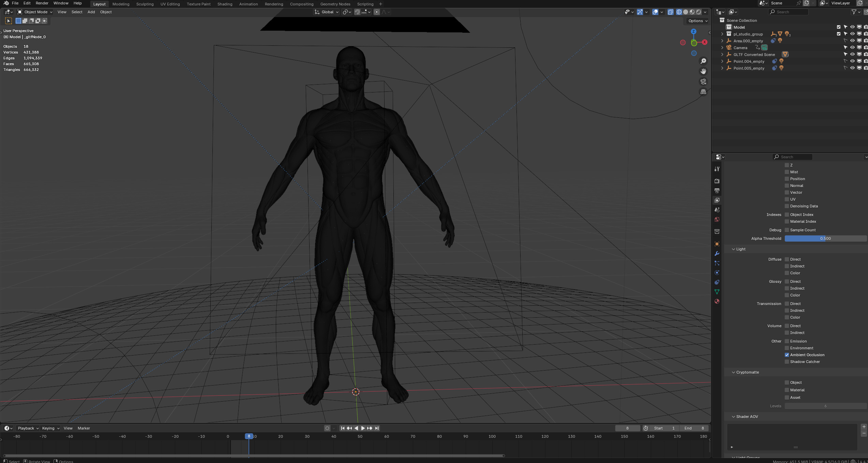Open the Render properties tab
The height and width of the screenshot is (463, 868).
(x=717, y=181)
